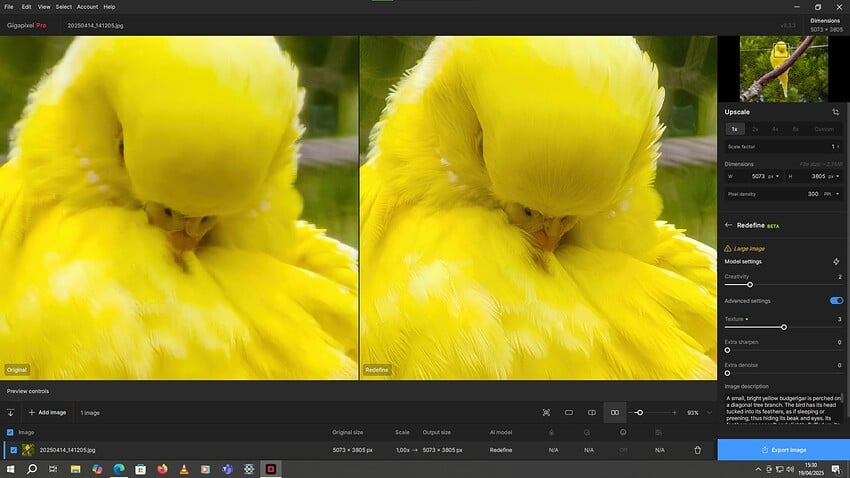
Task: Toggle the Advanced settings switch
Action: (x=836, y=301)
